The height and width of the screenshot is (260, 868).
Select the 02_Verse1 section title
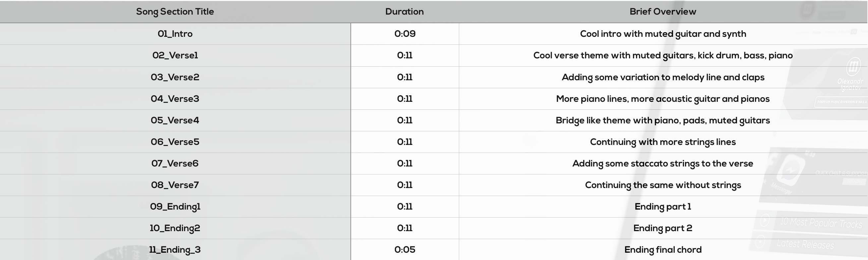click(175, 55)
